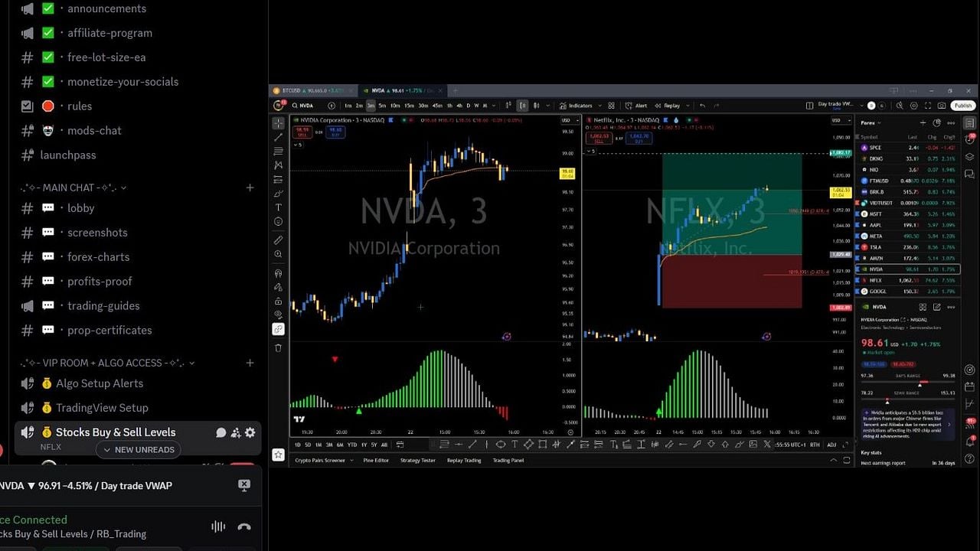980x551 pixels.
Task: Select the 15m timeframe
Action: point(409,106)
